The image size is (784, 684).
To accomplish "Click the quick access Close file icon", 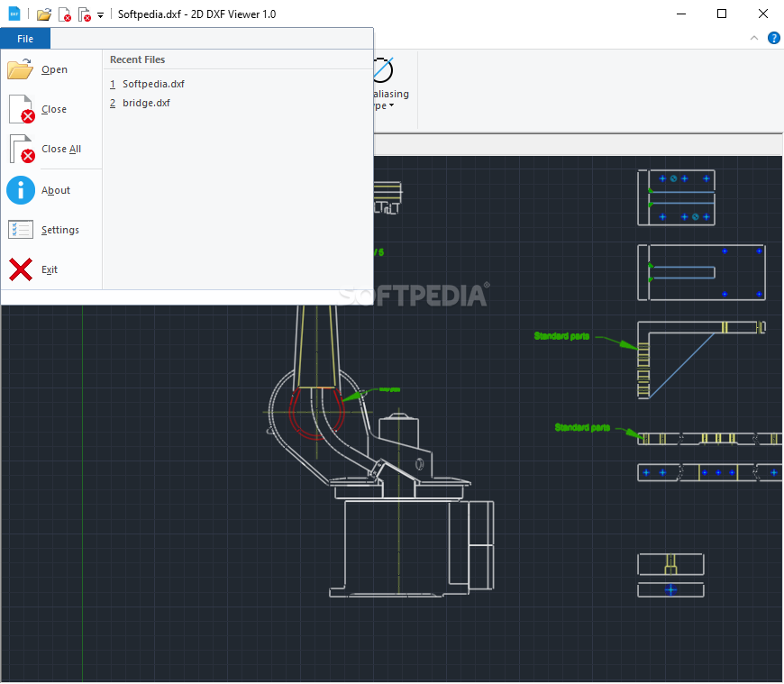I will point(65,14).
